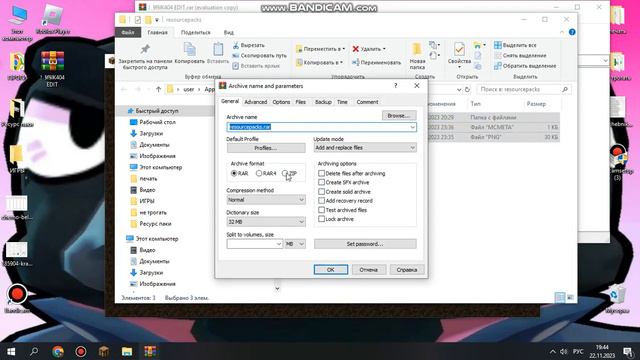Image resolution: width=640 pixels, height=360 pixels.
Task: Open the Options tab
Action: pos(281,102)
